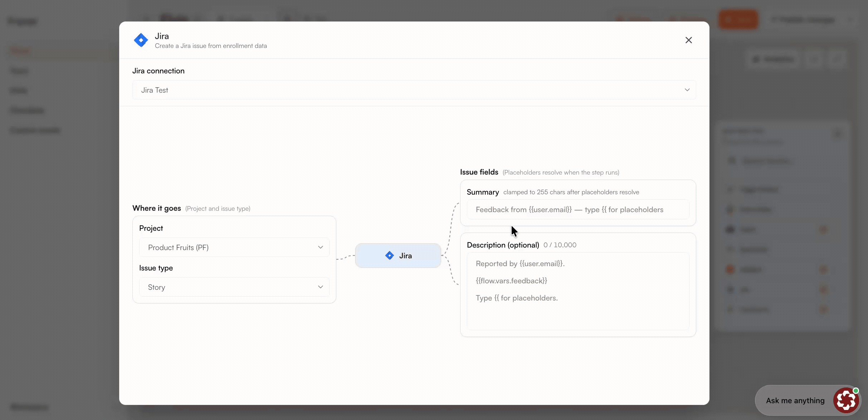Click the Jira logo in the dialog header
This screenshot has width=868, height=420.
pyautogui.click(x=141, y=40)
